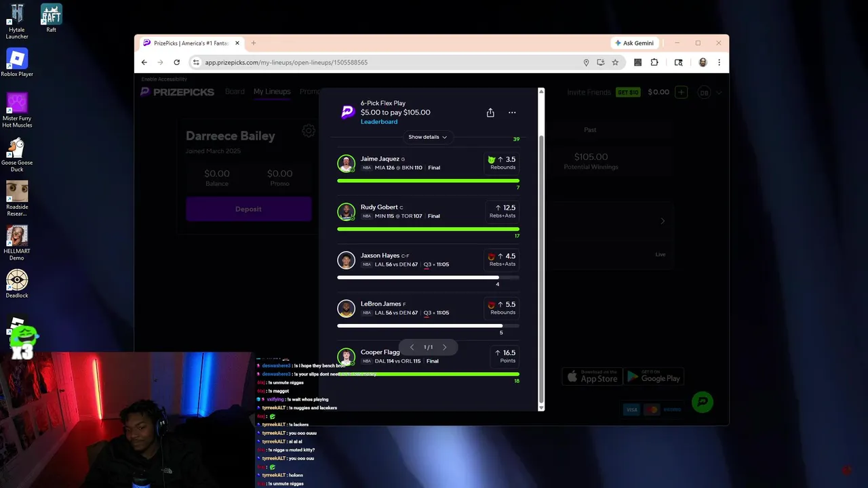Screen dimensions: 868x488
Task: Open the Google Play download badge
Action: 653,377
